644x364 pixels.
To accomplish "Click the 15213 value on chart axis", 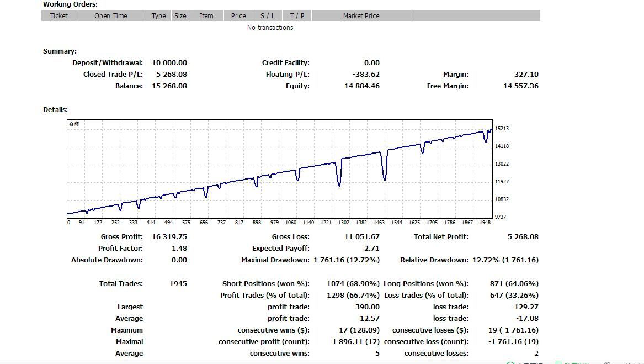I will pos(502,129).
